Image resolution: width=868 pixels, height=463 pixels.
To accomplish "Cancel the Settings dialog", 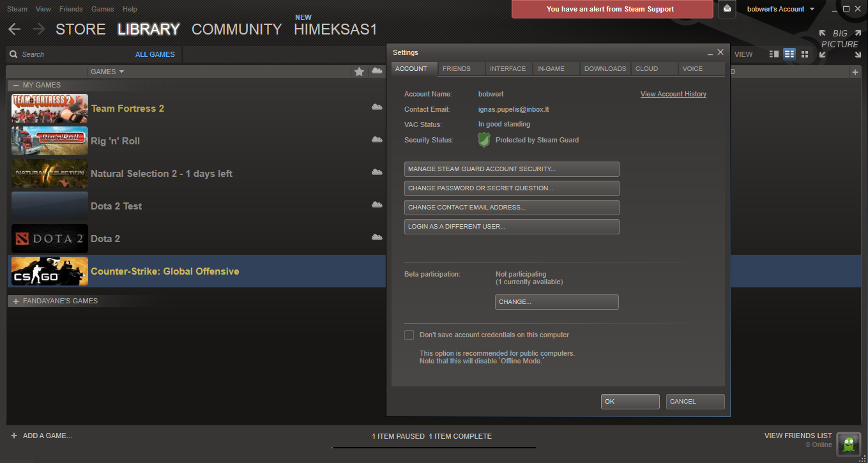I will (x=696, y=402).
